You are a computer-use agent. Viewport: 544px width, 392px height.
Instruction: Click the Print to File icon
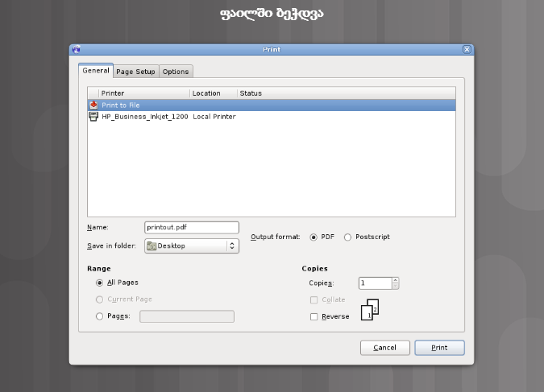point(93,105)
